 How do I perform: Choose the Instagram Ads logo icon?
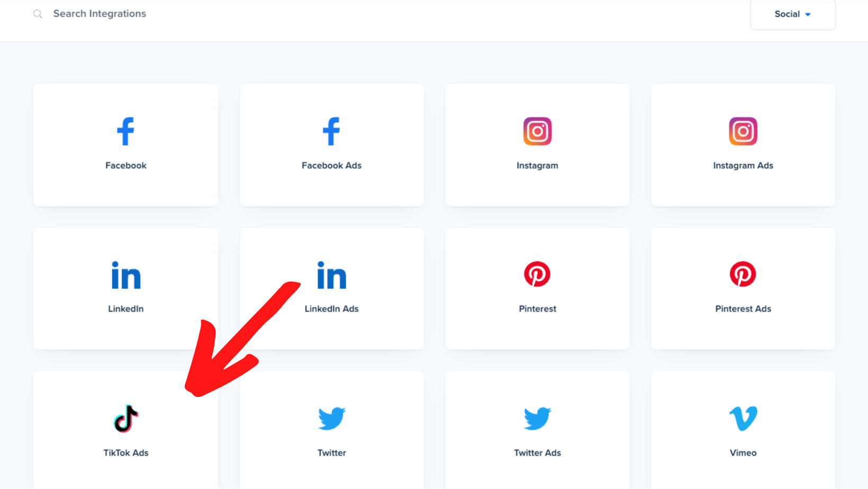(743, 131)
